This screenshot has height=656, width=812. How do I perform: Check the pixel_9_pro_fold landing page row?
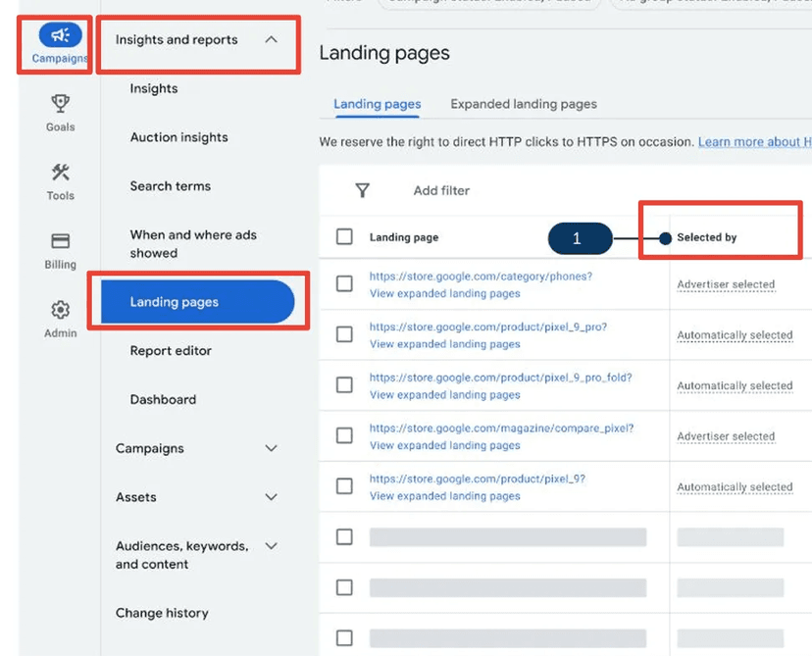tap(344, 384)
